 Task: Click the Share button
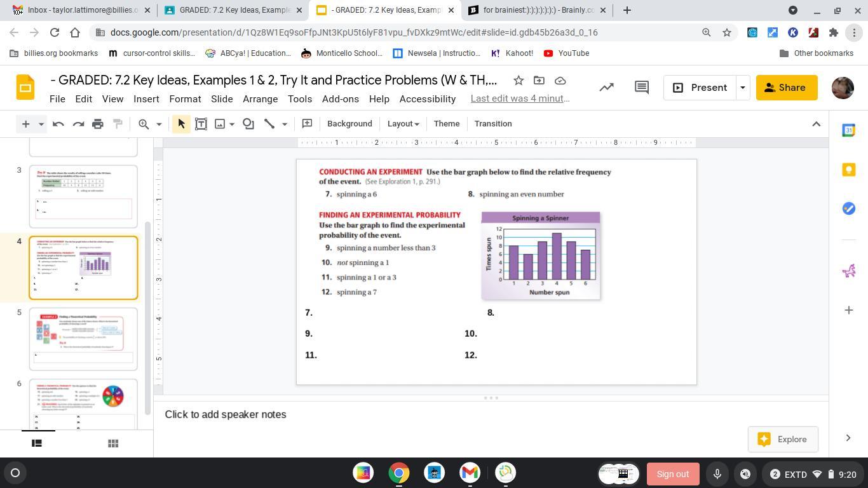(x=786, y=88)
